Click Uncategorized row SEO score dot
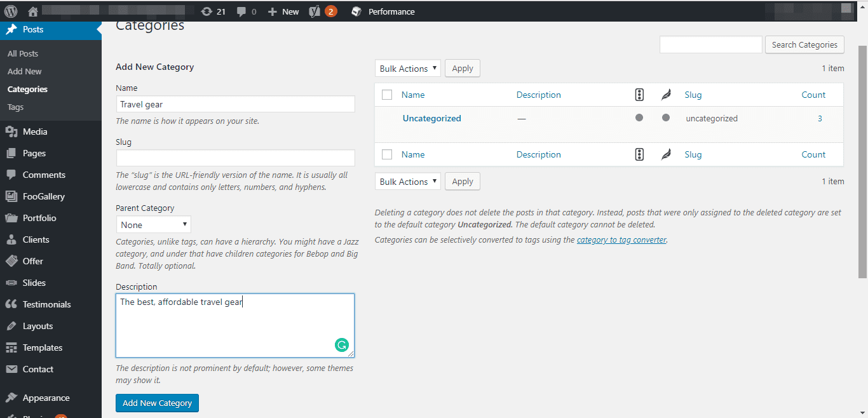Image resolution: width=868 pixels, height=418 pixels. [639, 118]
